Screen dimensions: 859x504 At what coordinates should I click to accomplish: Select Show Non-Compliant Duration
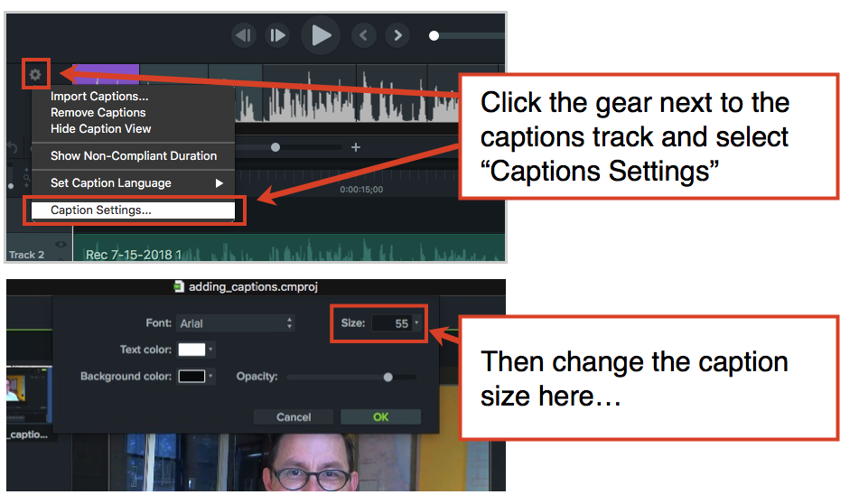click(133, 155)
